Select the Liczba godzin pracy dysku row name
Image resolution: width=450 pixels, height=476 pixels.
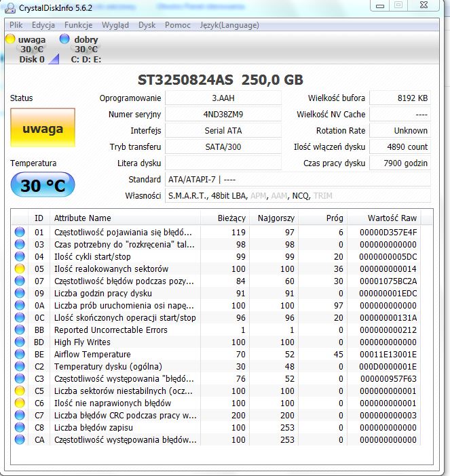pos(103,294)
